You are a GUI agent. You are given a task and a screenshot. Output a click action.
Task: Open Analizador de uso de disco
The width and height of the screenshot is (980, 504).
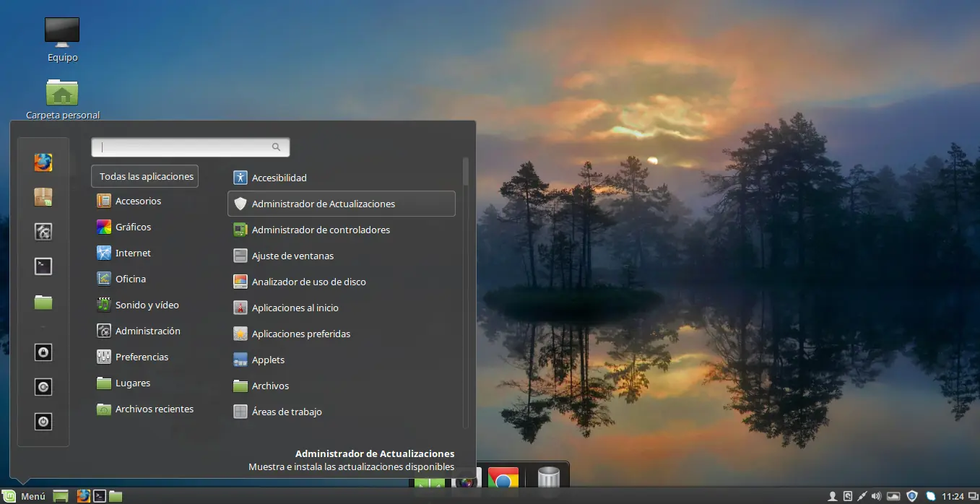[x=308, y=282]
